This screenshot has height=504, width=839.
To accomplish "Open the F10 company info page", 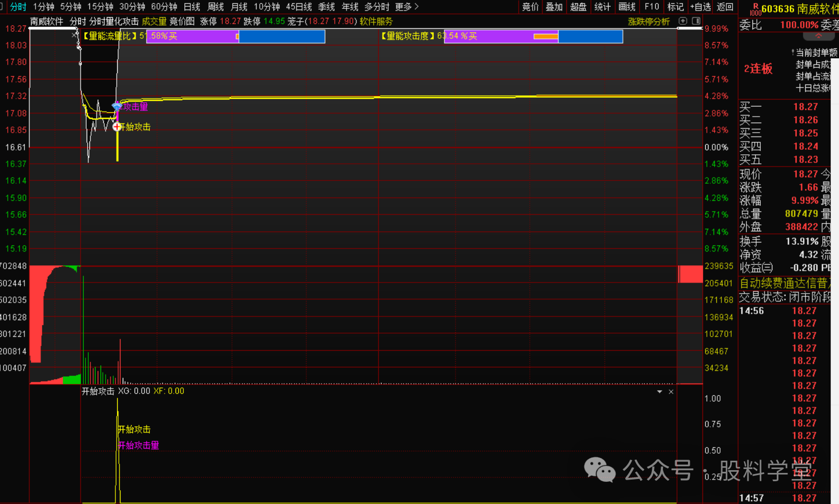I will tap(652, 7).
